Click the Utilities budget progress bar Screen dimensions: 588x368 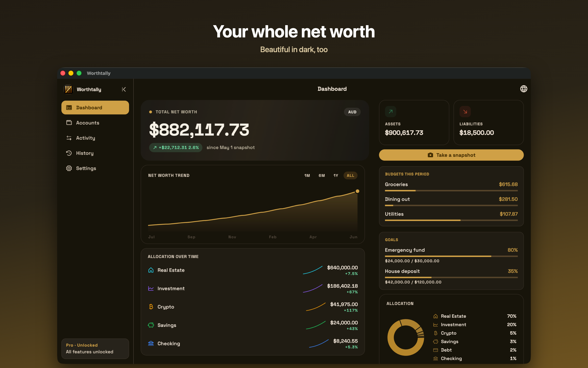(x=451, y=220)
